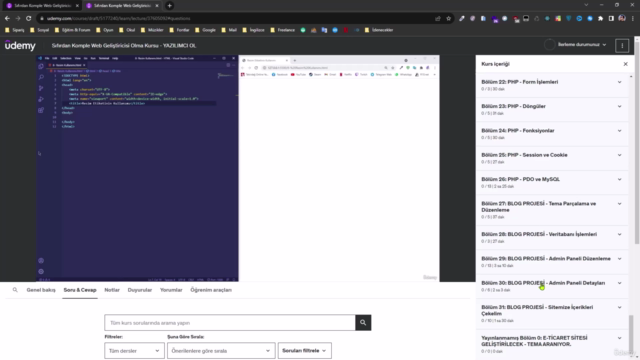Screen dimensions: 640x360
Task: Select the Soru & Cevap tab
Action: [80, 290]
